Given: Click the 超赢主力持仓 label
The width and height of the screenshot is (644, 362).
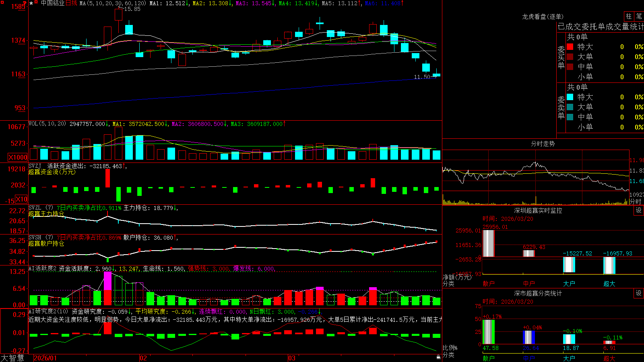Looking at the screenshot, I should tap(46, 214).
